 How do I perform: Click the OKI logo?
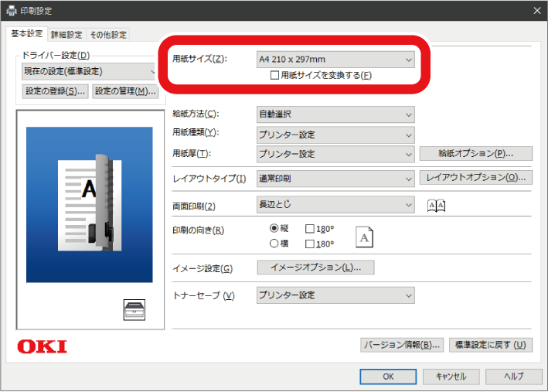pyautogui.click(x=42, y=346)
